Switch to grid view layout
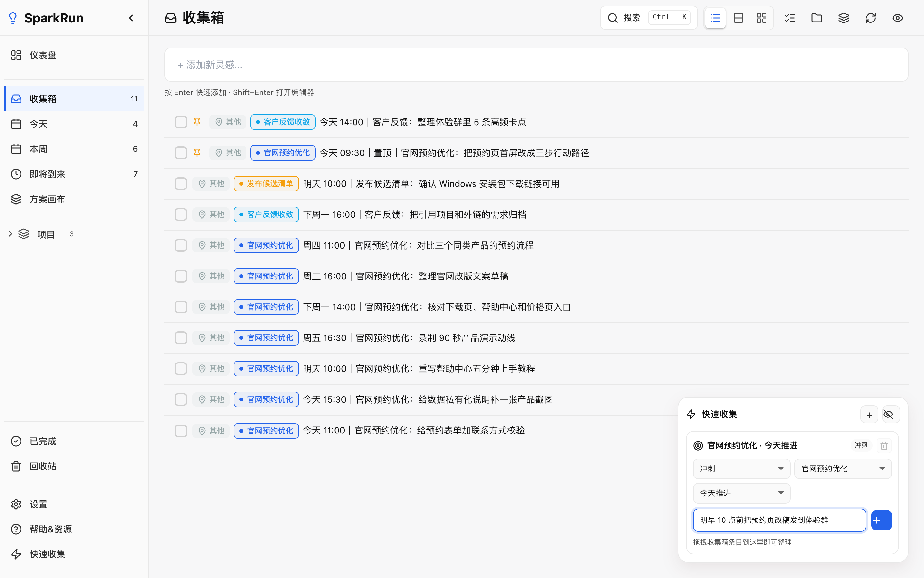The height and width of the screenshot is (578, 924). click(762, 18)
